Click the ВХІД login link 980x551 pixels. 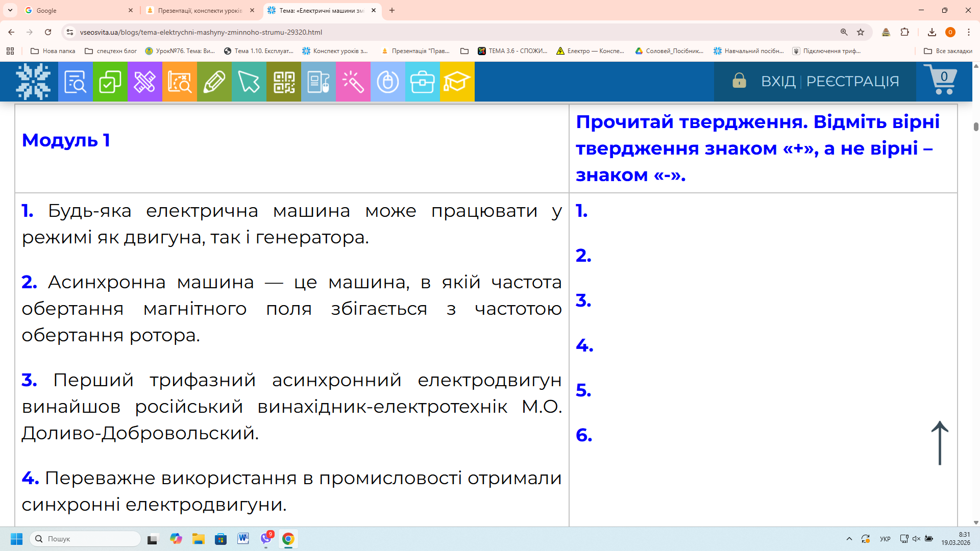coord(778,81)
